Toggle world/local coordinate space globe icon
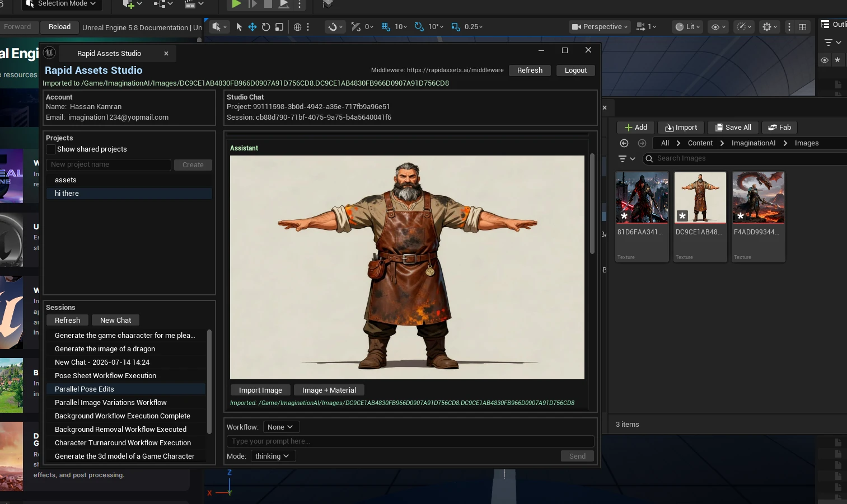 click(297, 27)
